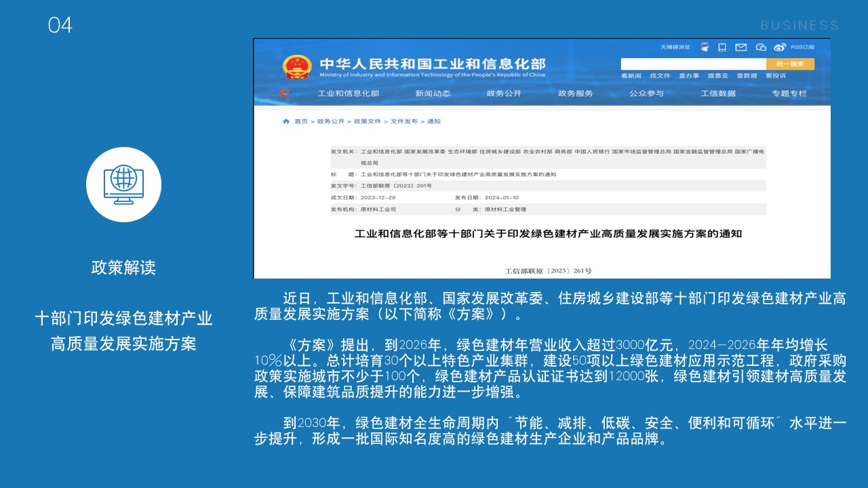Open the 政务公开 navigation tab

[x=504, y=94]
